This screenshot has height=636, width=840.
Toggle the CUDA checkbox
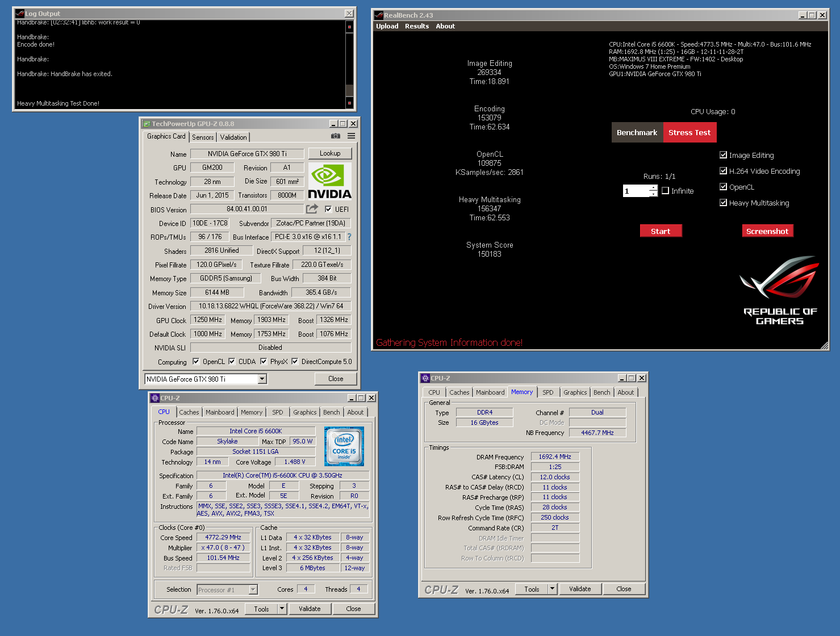[232, 362]
